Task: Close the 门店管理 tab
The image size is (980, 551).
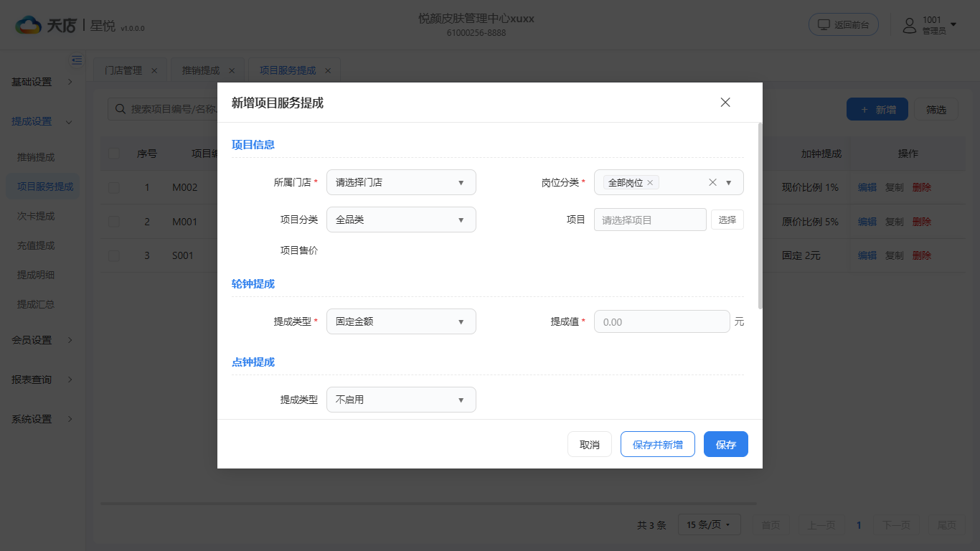Action: coord(154,70)
